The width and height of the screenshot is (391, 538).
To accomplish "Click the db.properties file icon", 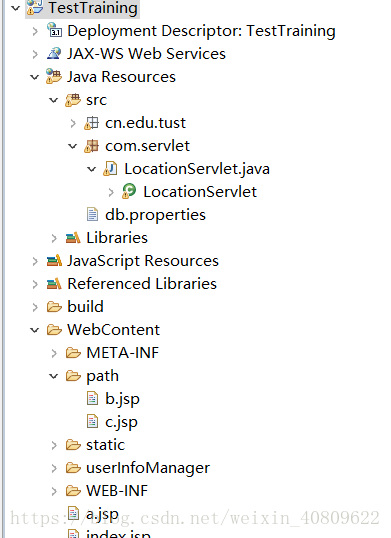I will click(x=92, y=214).
